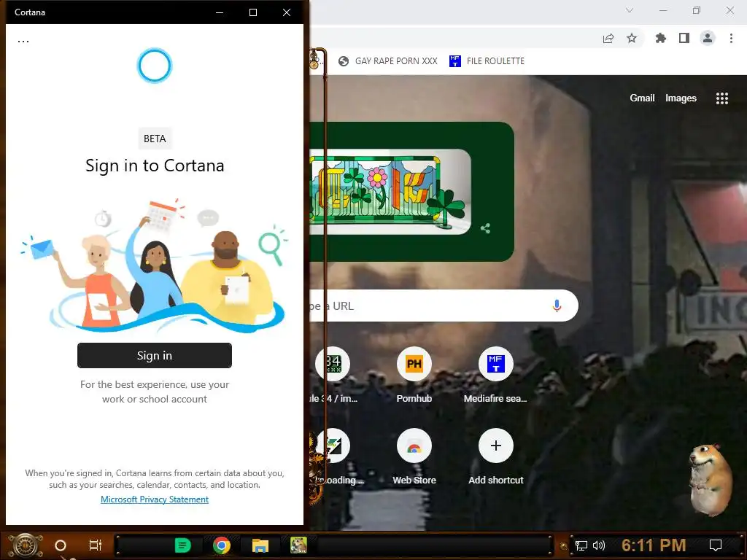Click the Cortana blue circle logo
Viewport: 747px width, 560px height.
pyautogui.click(x=155, y=66)
